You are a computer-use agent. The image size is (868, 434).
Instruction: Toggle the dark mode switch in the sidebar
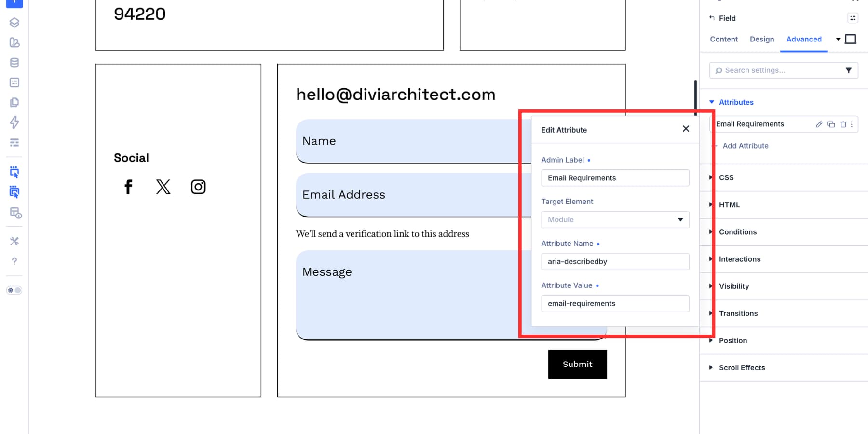(14, 290)
